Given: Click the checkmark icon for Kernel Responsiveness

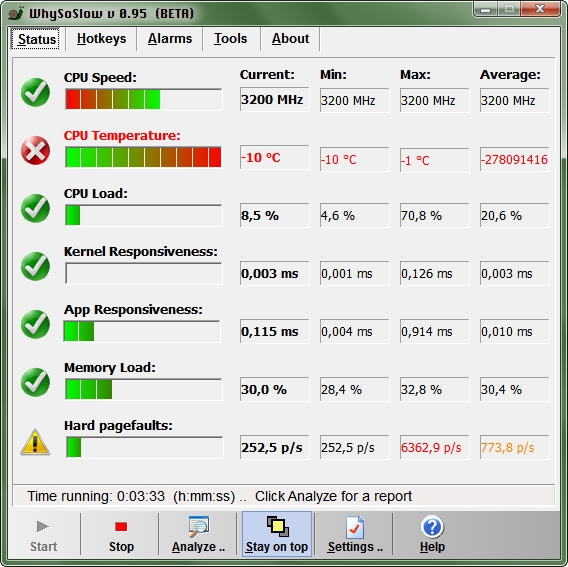Looking at the screenshot, I should [x=35, y=266].
